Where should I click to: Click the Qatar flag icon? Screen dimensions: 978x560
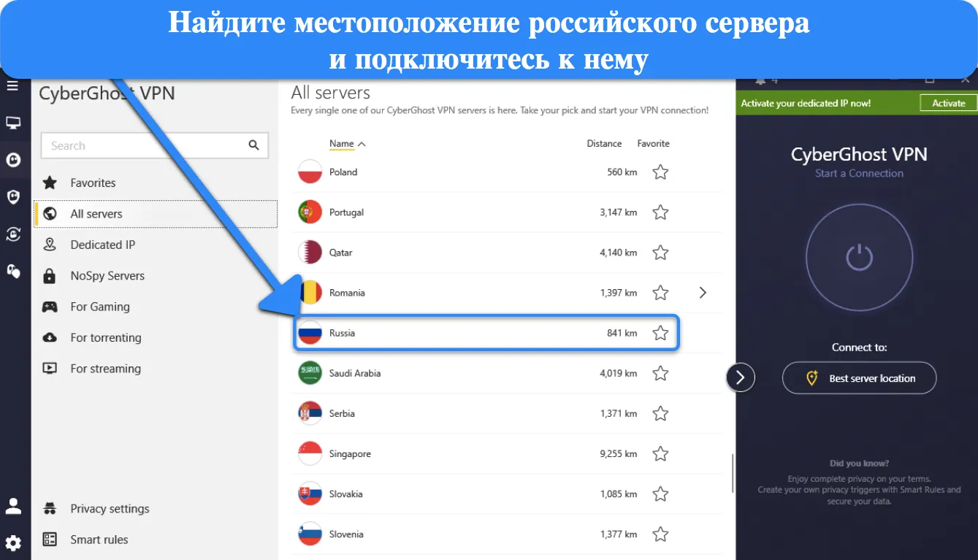click(310, 253)
